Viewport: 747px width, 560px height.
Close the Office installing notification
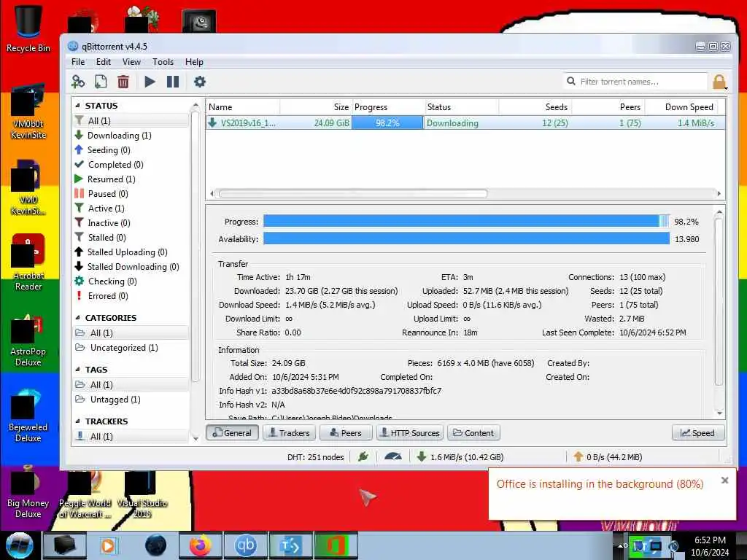[724, 481]
